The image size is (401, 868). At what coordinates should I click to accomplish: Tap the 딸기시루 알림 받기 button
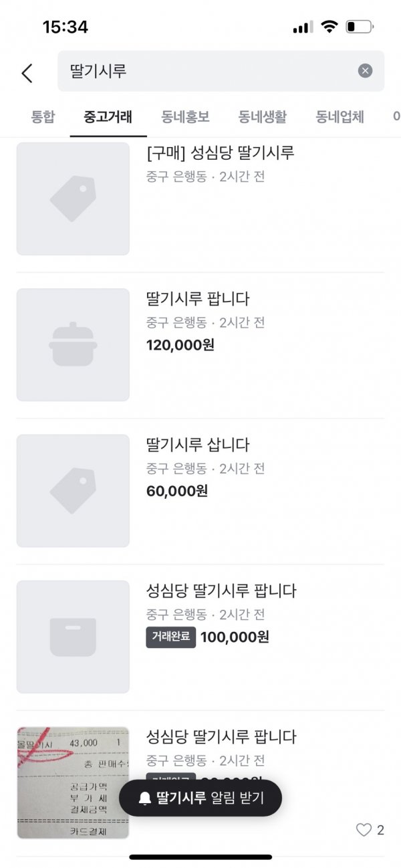point(200,798)
